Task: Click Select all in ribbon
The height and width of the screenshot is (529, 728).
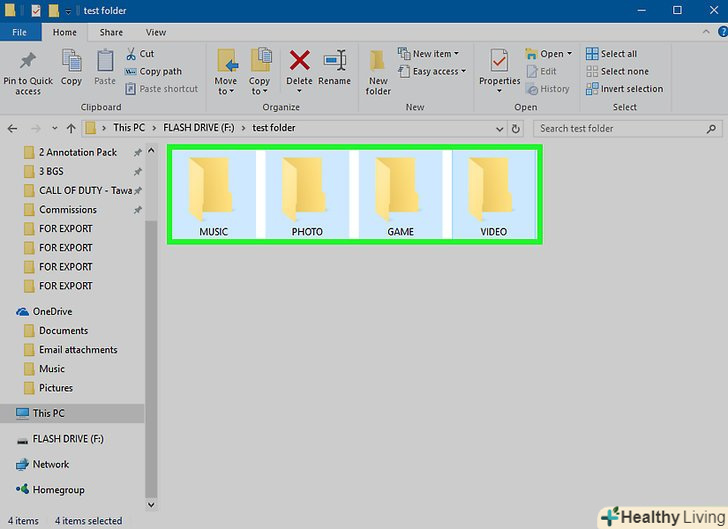Action: [611, 54]
